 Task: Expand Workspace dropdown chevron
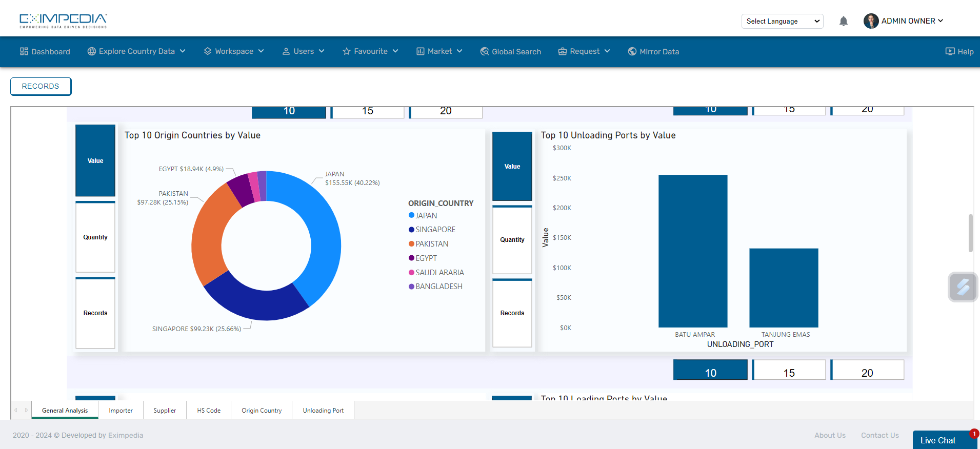click(x=261, y=51)
